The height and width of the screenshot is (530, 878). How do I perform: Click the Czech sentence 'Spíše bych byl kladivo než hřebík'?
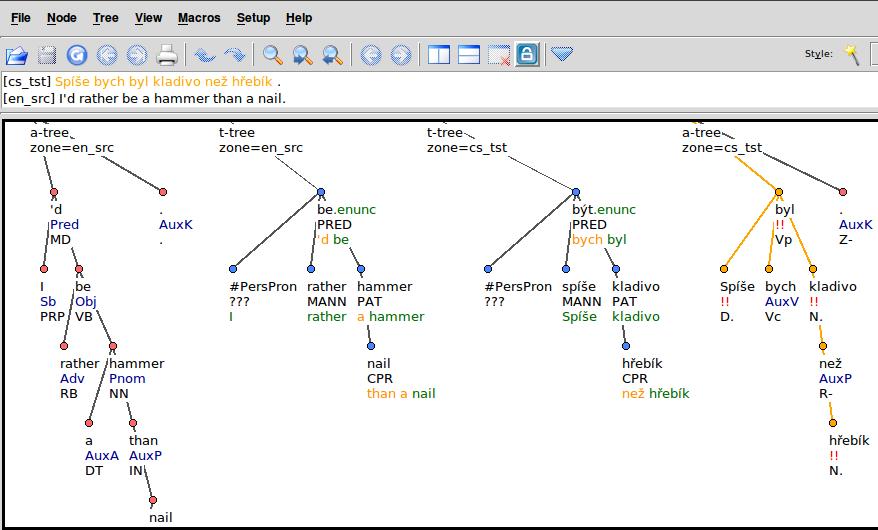click(x=164, y=82)
